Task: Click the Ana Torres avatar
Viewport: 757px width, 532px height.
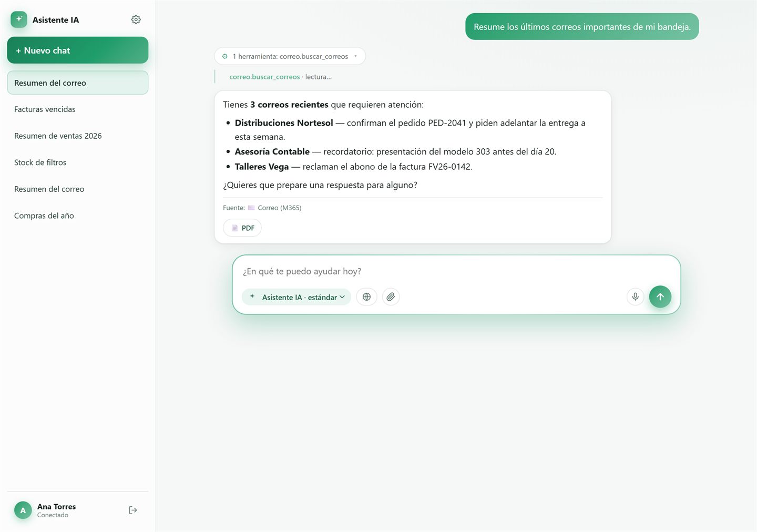Action: (23, 510)
